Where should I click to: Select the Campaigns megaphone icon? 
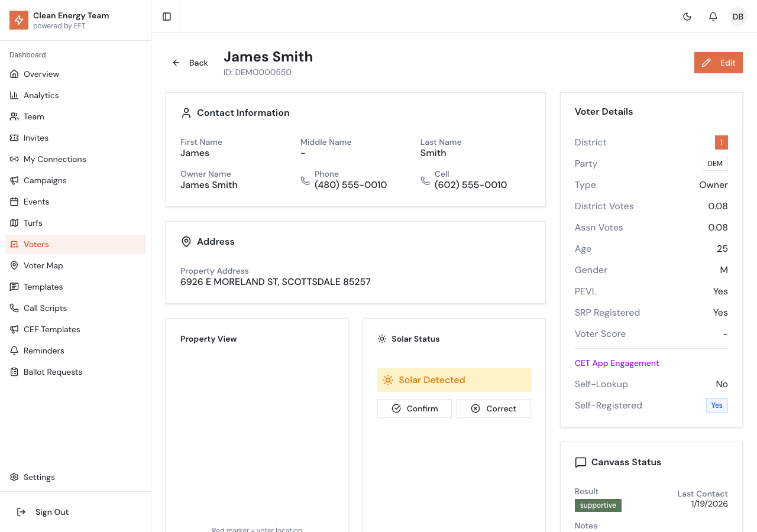[14, 180]
